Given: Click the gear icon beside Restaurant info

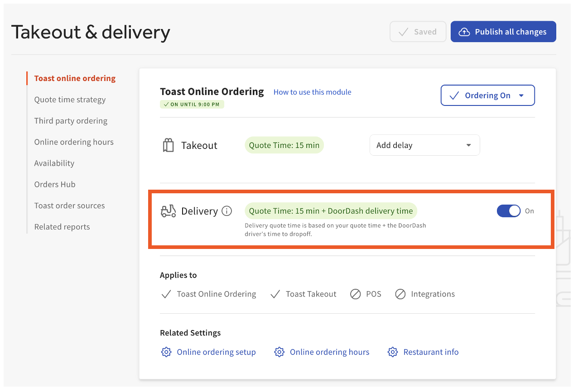Looking at the screenshot, I should [x=393, y=352].
